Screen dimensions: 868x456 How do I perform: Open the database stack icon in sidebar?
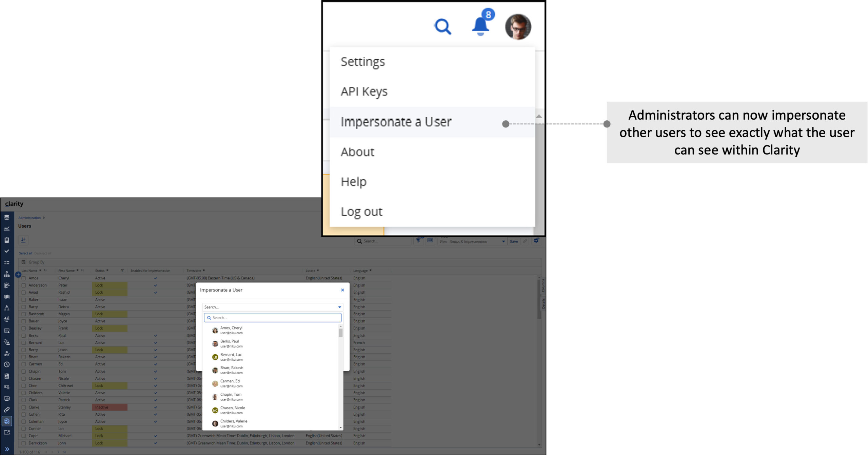click(6, 217)
